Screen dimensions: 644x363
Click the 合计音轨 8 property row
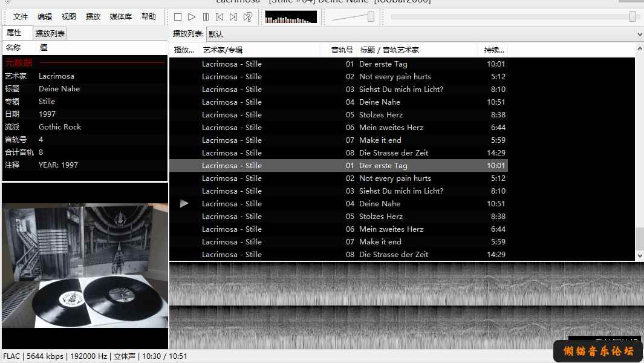pyautogui.click(x=85, y=152)
